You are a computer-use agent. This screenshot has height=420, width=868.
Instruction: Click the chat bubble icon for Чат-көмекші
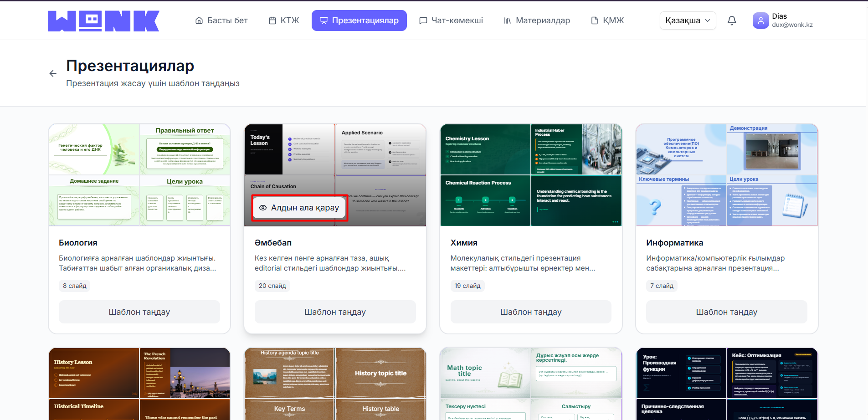[423, 20]
